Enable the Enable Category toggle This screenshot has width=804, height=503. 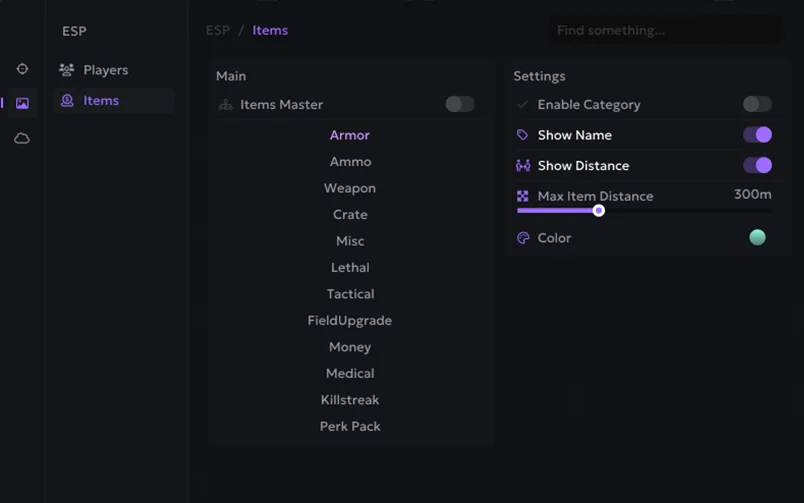click(x=757, y=104)
